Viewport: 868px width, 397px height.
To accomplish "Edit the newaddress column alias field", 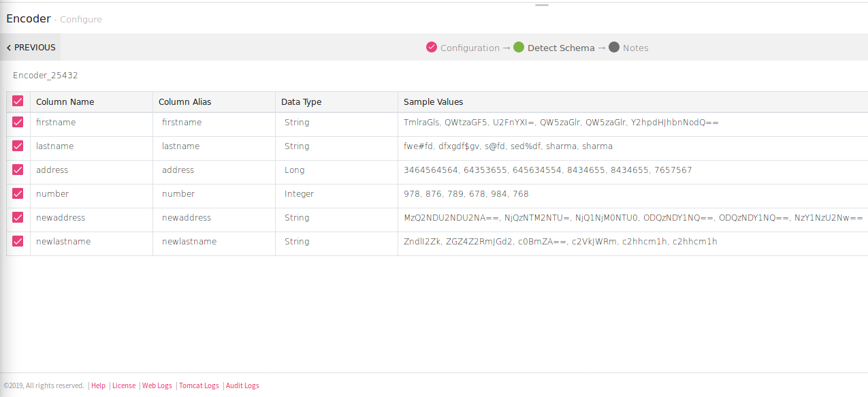I will point(212,218).
